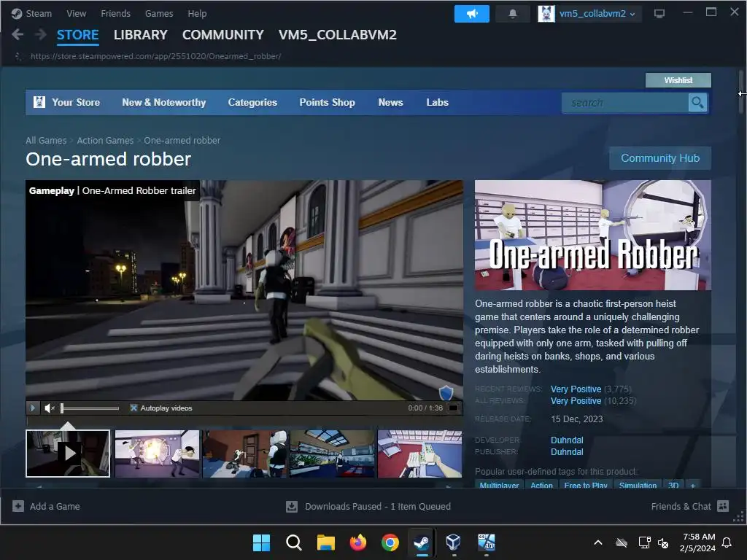747x560 pixels.
Task: Open the Your Store dropdown
Action: (x=76, y=102)
